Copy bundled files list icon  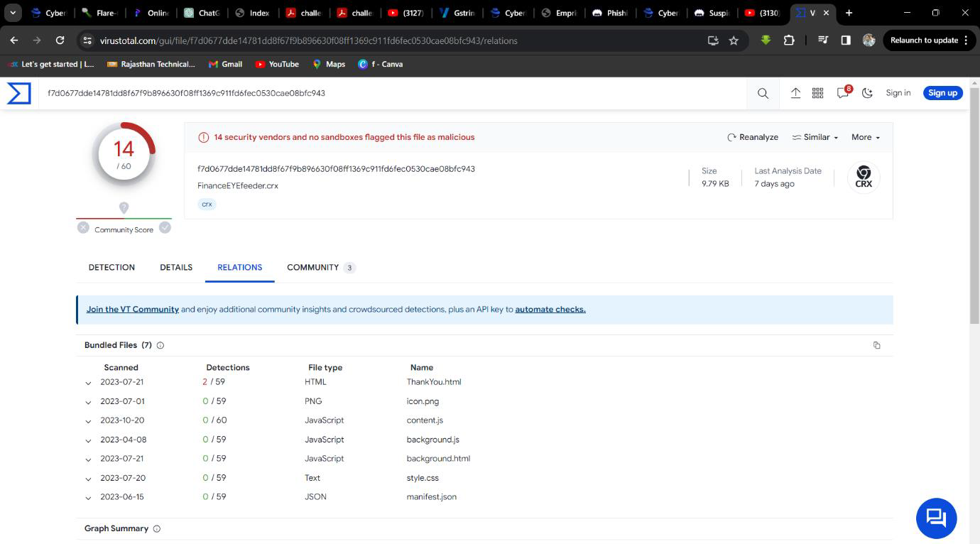pos(876,345)
